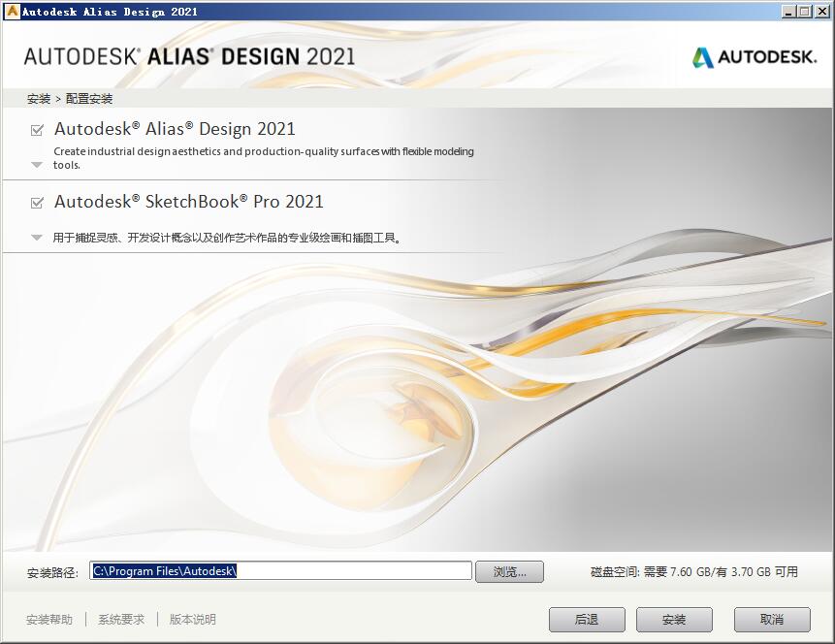Click the disk space requirement text
The image size is (835, 644).
693,571
